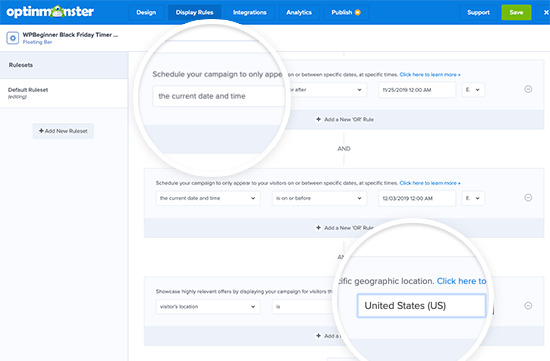Open the 'is' operator dropdown in location rule
This screenshot has width=550, height=361.
(303, 307)
